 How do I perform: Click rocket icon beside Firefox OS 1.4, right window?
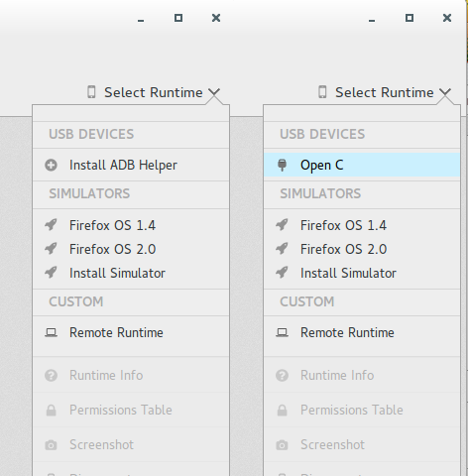(282, 225)
